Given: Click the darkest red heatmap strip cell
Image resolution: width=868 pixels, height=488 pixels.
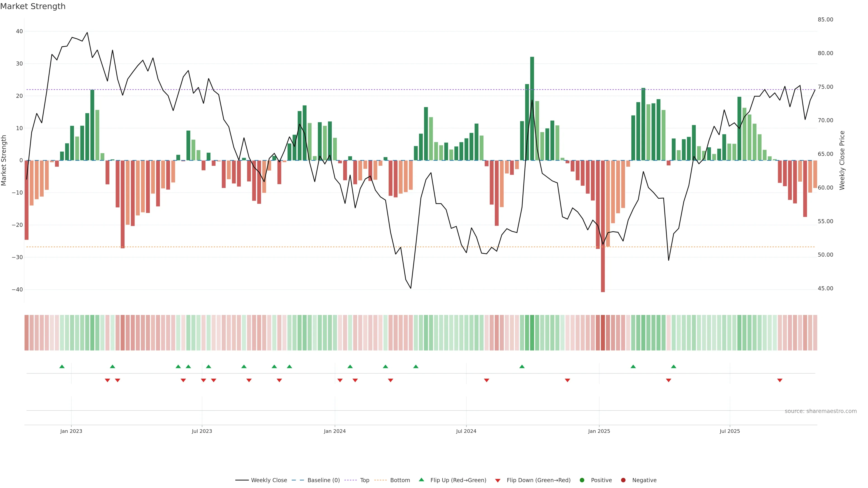Looking at the screenshot, I should click(x=603, y=333).
